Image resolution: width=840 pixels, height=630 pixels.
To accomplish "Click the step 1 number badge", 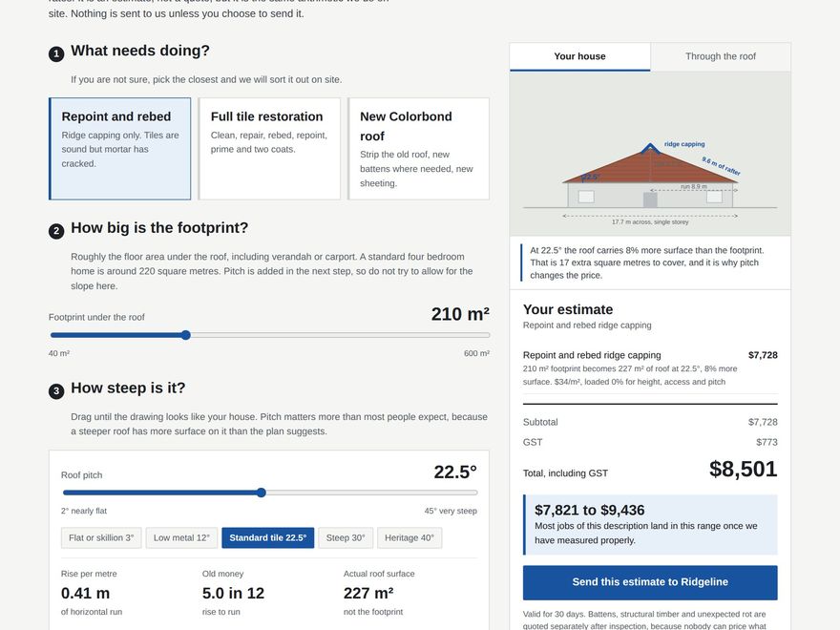I will 56,53.
